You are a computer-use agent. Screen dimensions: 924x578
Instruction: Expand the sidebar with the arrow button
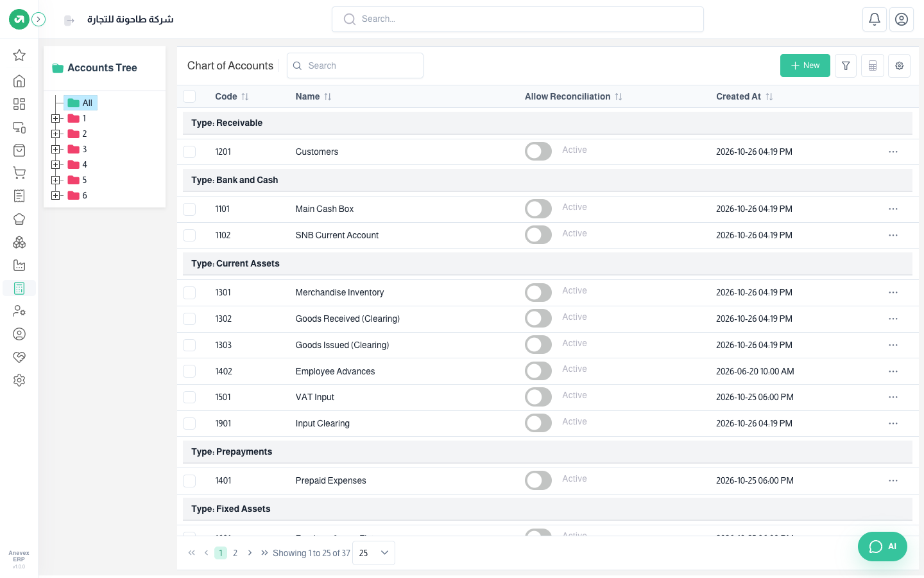click(x=38, y=19)
